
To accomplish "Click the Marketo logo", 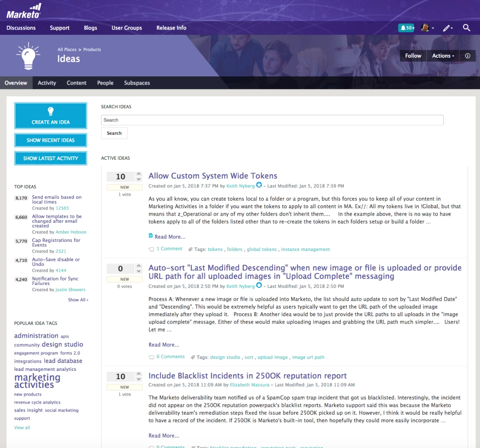I will pos(24,11).
